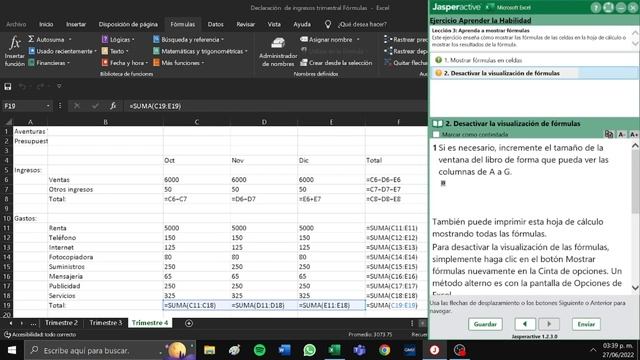Click the Save icon in quick access toolbar
Viewport: 640px width, 360px height.
(x=8, y=87)
